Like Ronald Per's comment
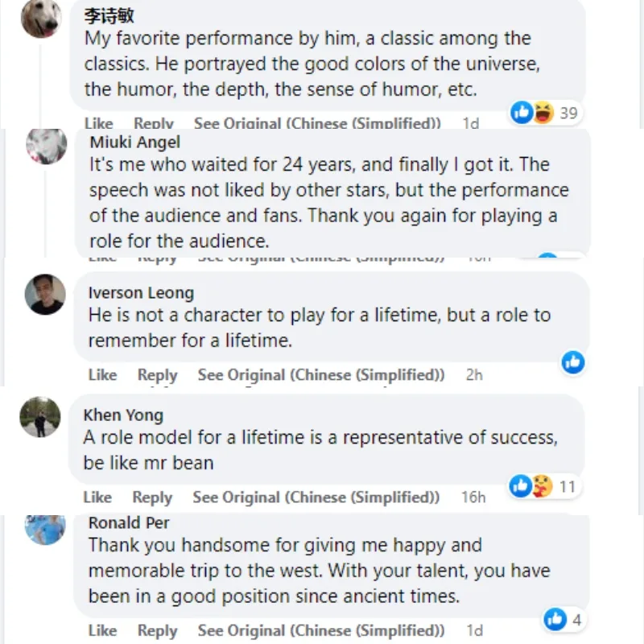The width and height of the screenshot is (644, 644). pyautogui.click(x=102, y=630)
